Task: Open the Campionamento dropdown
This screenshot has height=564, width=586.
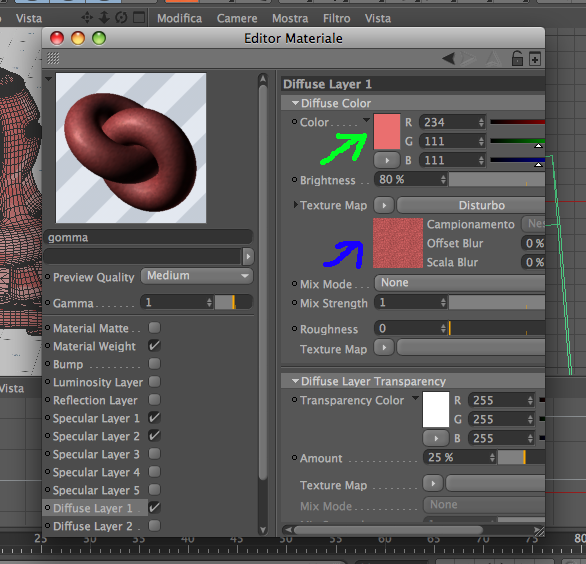Action: [x=533, y=224]
